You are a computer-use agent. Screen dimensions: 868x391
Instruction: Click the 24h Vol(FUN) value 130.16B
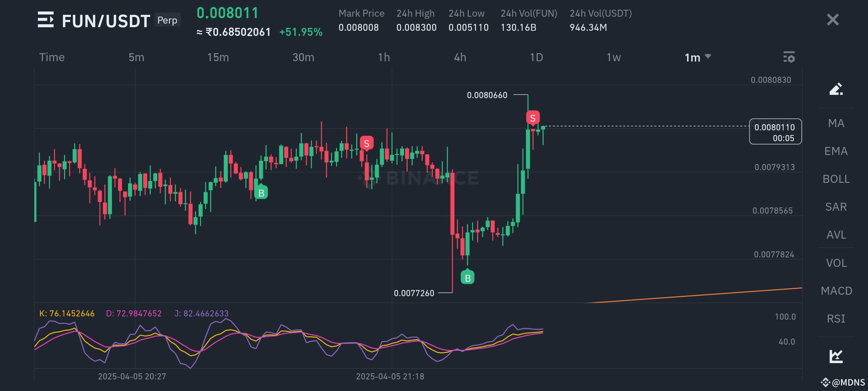[x=518, y=28]
